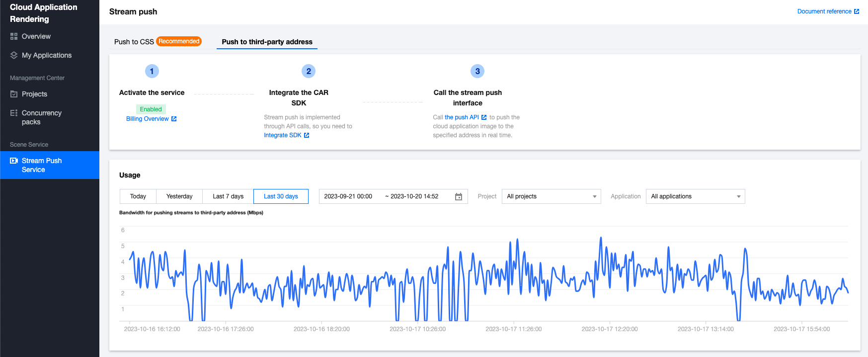
Task: Click step 1 circle for Activate the service
Action: (152, 71)
